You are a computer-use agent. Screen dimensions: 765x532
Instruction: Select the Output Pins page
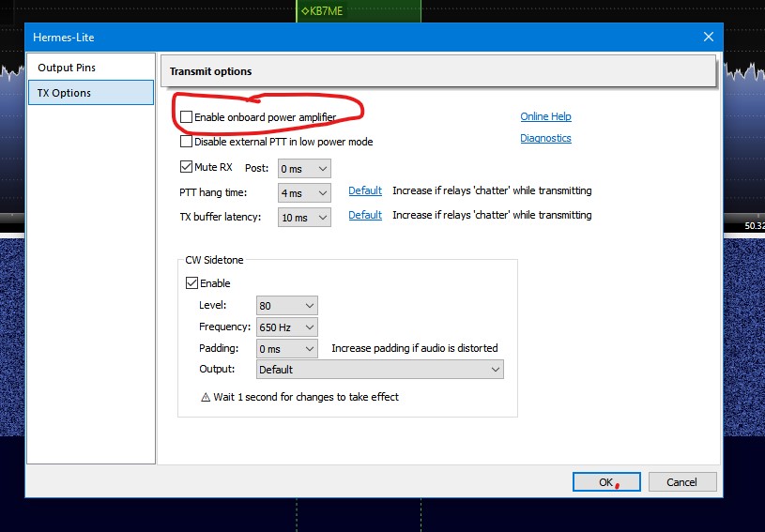pos(67,68)
